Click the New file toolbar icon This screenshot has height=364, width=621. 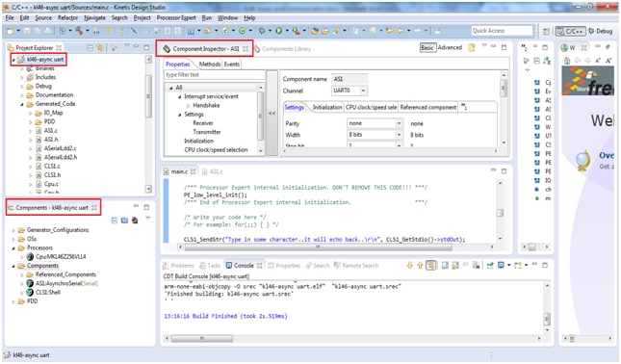point(10,31)
